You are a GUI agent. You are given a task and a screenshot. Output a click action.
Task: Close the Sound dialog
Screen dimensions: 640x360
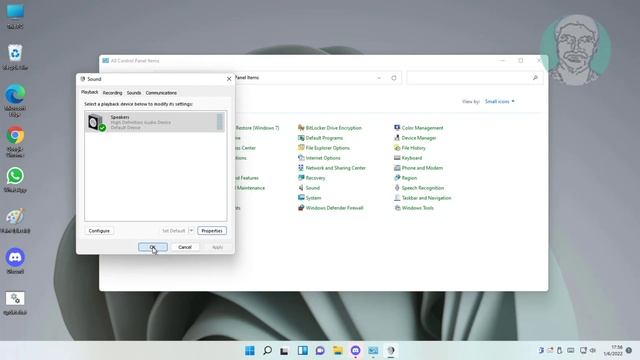coord(229,79)
